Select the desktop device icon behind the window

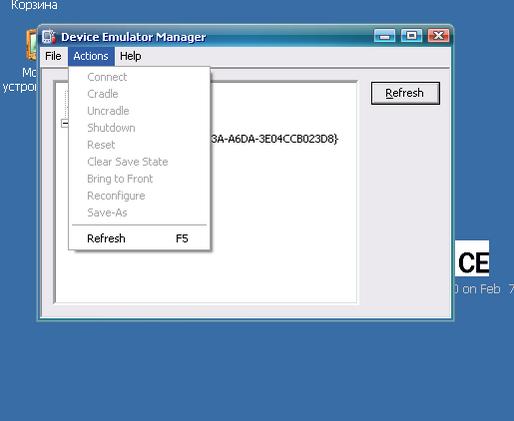pyautogui.click(x=31, y=45)
